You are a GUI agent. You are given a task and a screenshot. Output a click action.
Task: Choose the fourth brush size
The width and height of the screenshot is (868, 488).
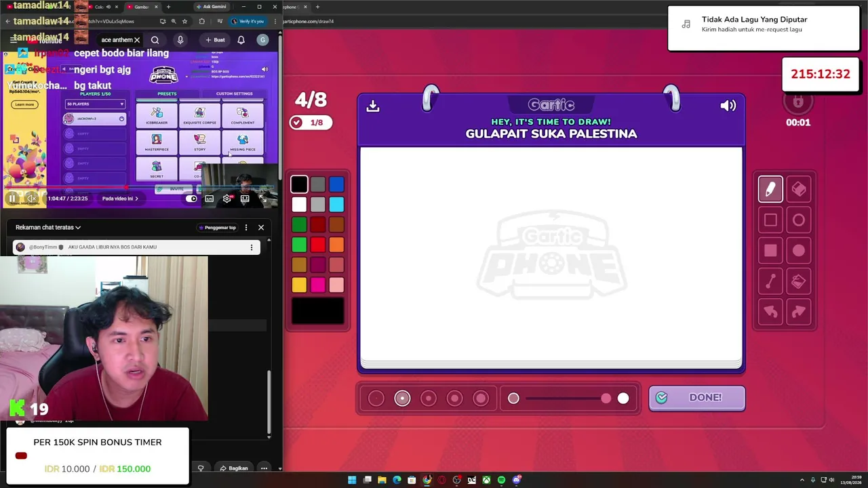(x=454, y=399)
